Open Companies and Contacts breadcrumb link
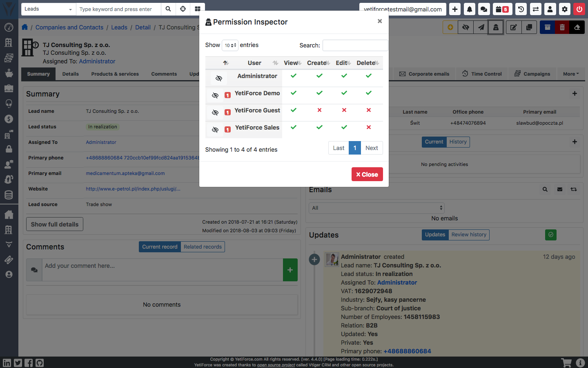This screenshot has height=368, width=588. (x=69, y=27)
